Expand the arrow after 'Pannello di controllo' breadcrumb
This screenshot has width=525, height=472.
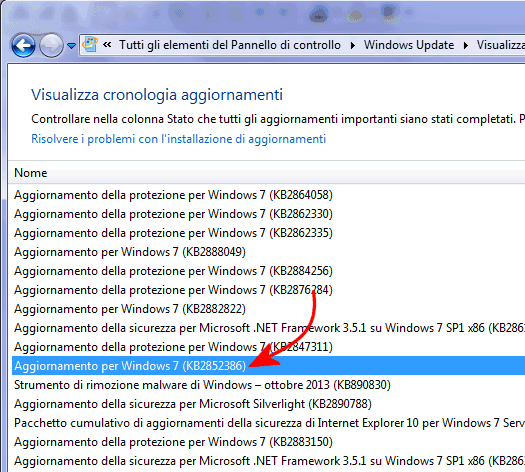pos(353,45)
